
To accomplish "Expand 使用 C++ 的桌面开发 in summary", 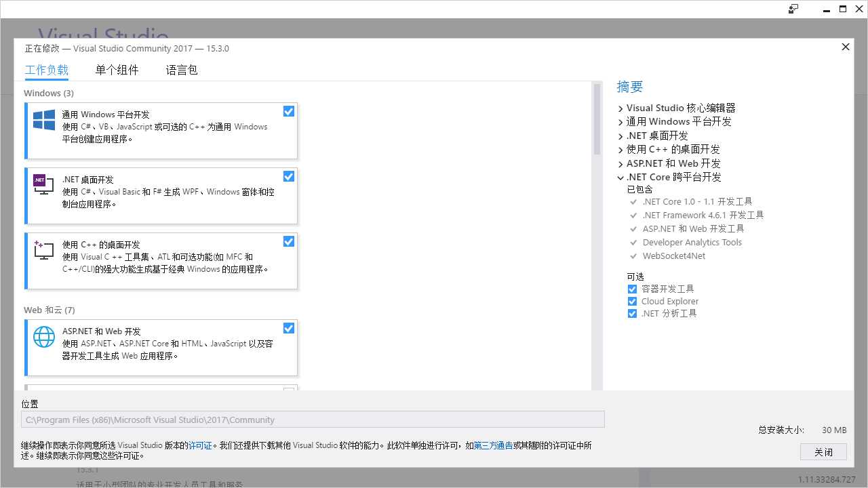I will pyautogui.click(x=620, y=150).
